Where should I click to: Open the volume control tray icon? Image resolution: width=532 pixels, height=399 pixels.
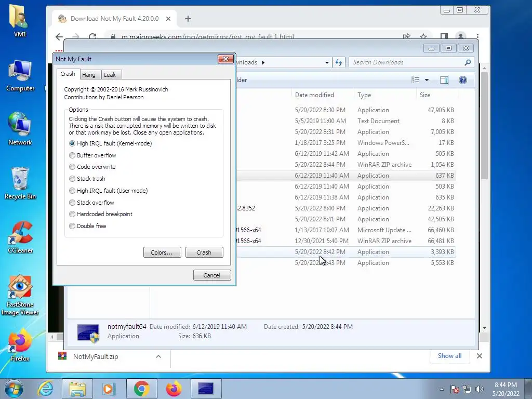480,389
